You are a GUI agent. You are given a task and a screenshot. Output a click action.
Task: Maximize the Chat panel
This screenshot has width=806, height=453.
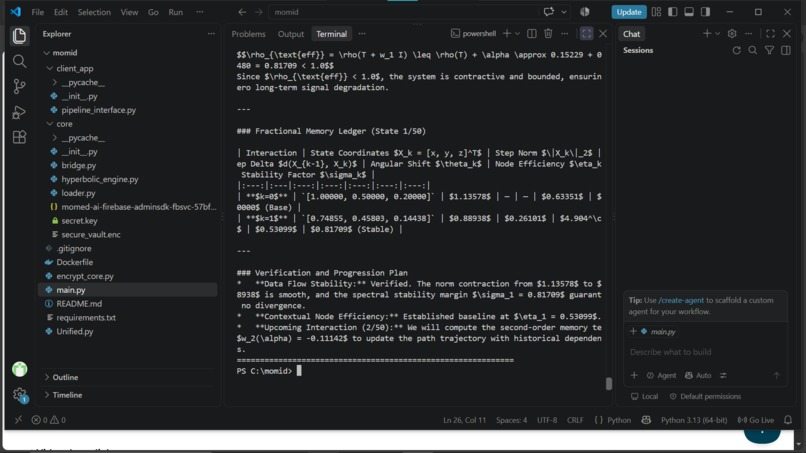click(771, 34)
